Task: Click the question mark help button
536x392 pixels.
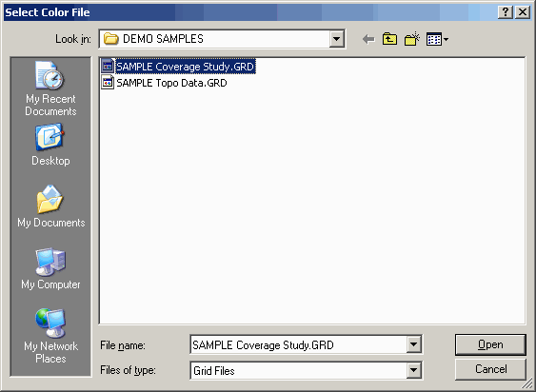Action: [506, 12]
